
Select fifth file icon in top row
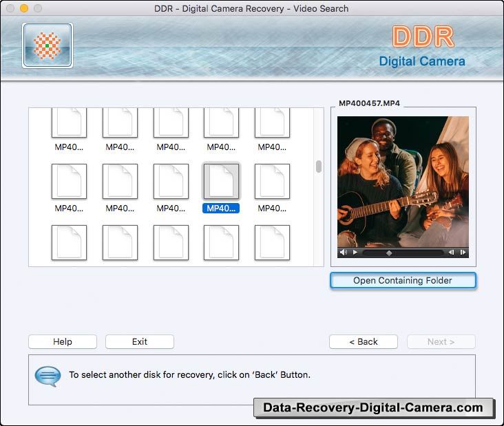[x=272, y=123]
